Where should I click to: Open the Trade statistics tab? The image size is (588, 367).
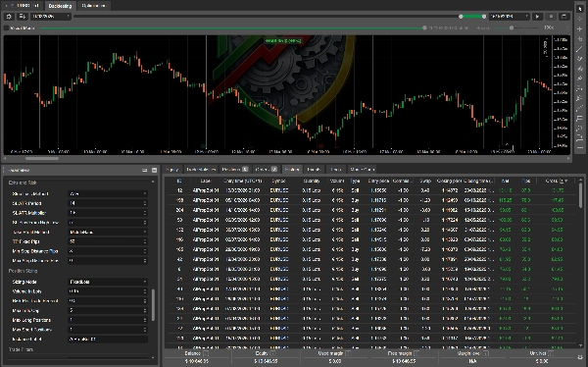[x=201, y=170]
